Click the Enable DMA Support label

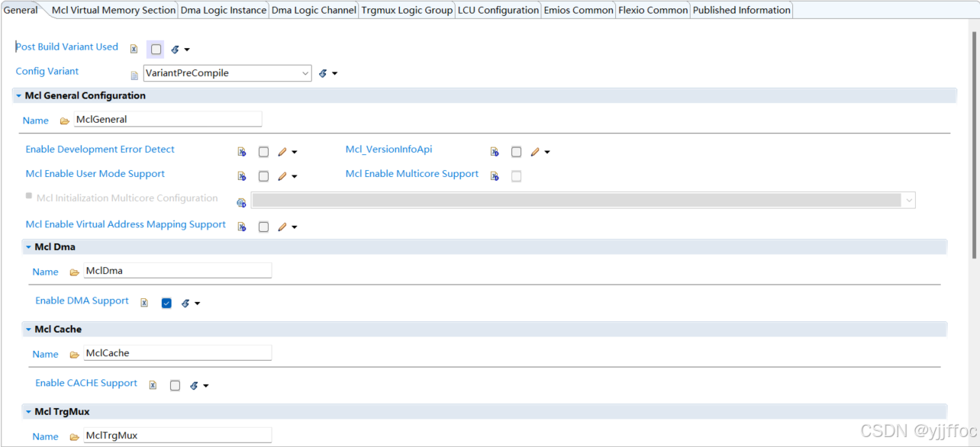pyautogui.click(x=82, y=301)
